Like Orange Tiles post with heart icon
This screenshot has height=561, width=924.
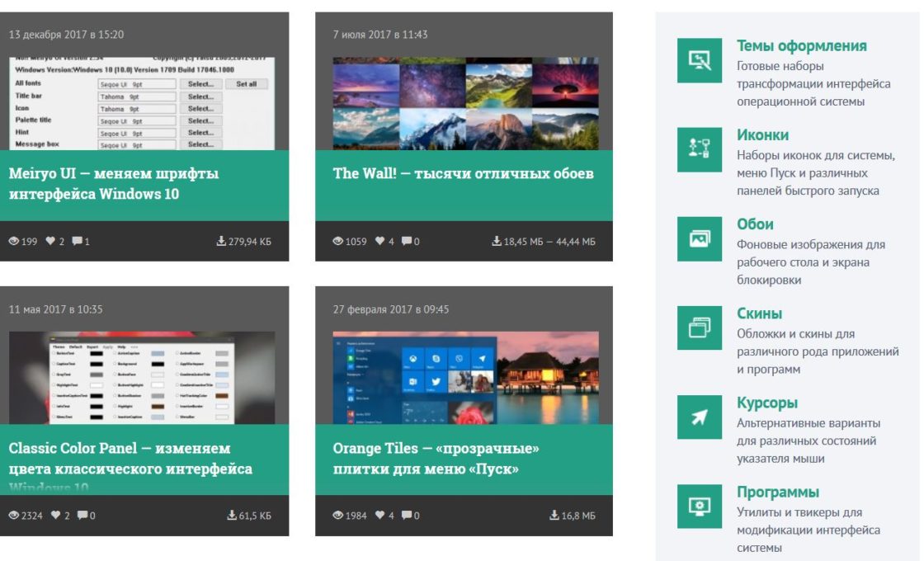(x=380, y=515)
